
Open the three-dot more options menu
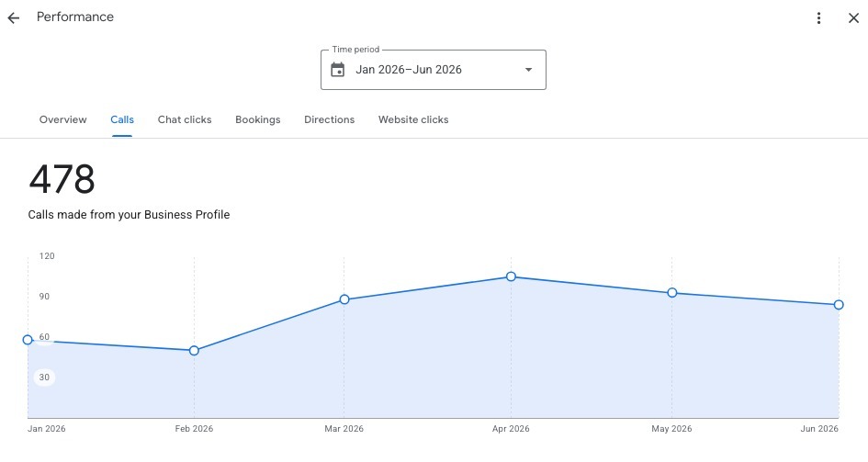pos(818,17)
